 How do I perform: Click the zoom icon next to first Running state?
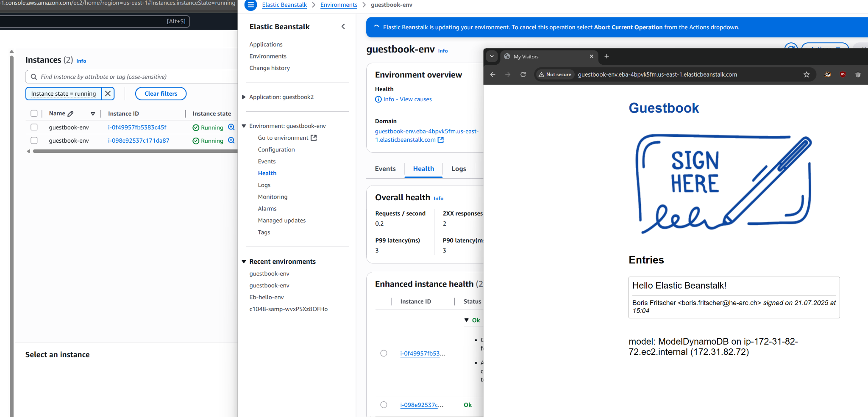pos(231,127)
